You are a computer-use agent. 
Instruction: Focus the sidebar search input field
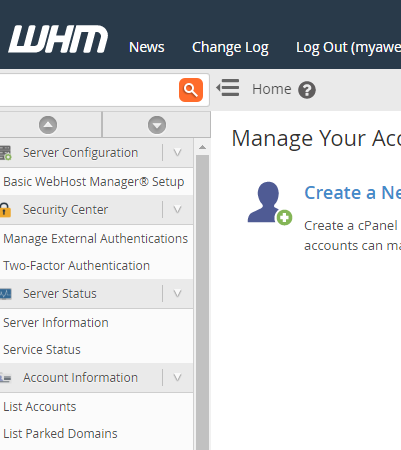[x=88, y=90]
